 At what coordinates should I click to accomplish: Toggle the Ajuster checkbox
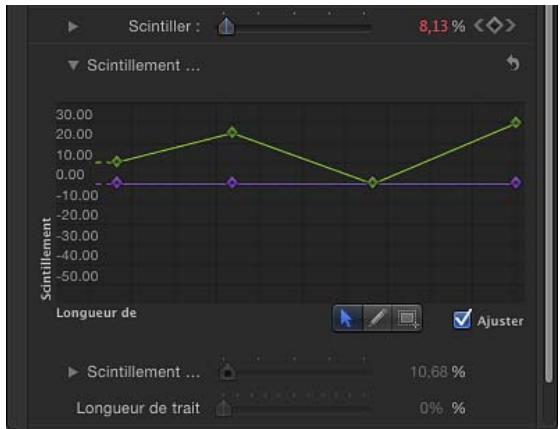tap(462, 319)
